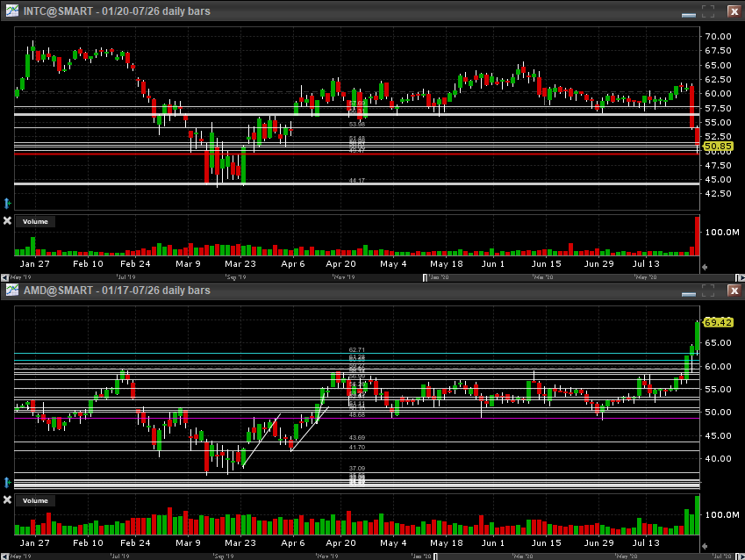745x560 pixels.
Task: Minimize the AMD chart window
Action: 689,294
